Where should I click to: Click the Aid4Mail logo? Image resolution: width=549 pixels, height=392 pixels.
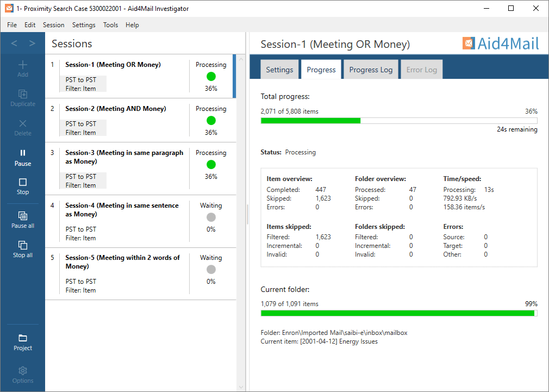(x=501, y=44)
